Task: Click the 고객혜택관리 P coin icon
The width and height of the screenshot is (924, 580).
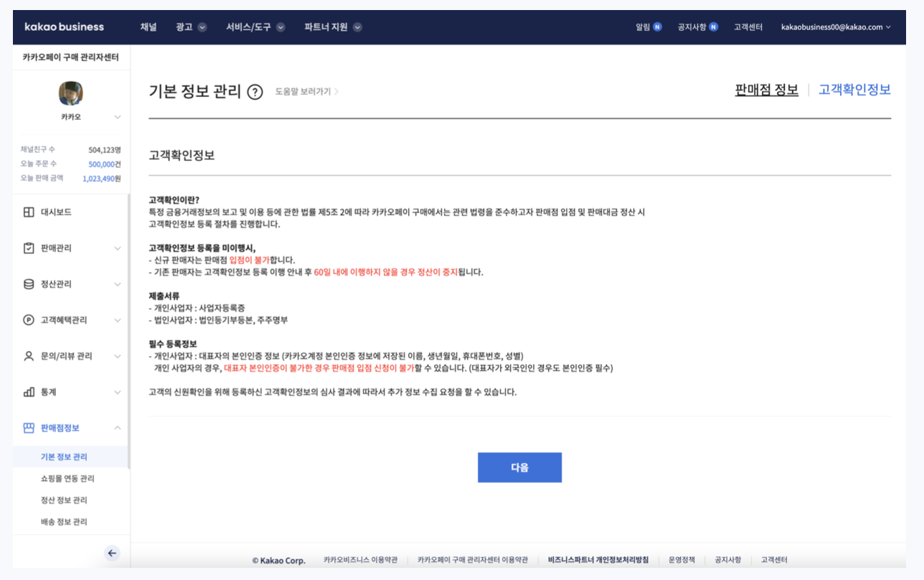Action: click(x=29, y=320)
